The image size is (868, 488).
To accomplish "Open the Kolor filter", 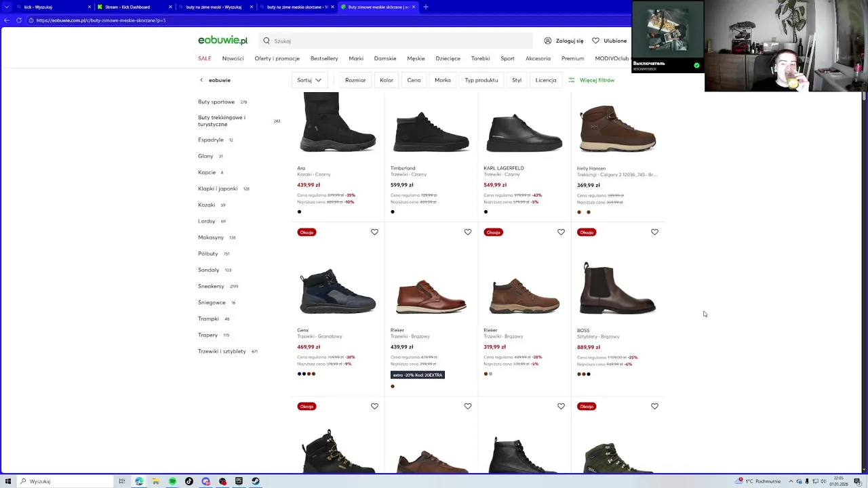I will tap(387, 80).
